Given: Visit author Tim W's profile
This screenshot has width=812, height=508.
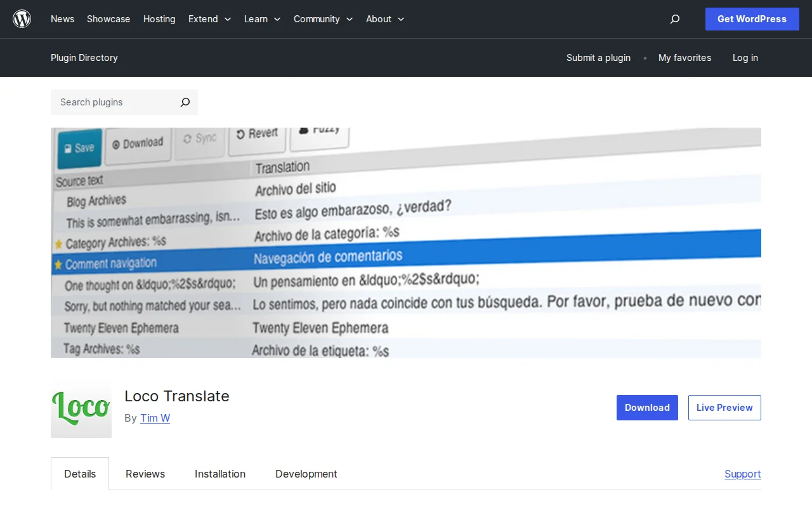Looking at the screenshot, I should pyautogui.click(x=155, y=418).
